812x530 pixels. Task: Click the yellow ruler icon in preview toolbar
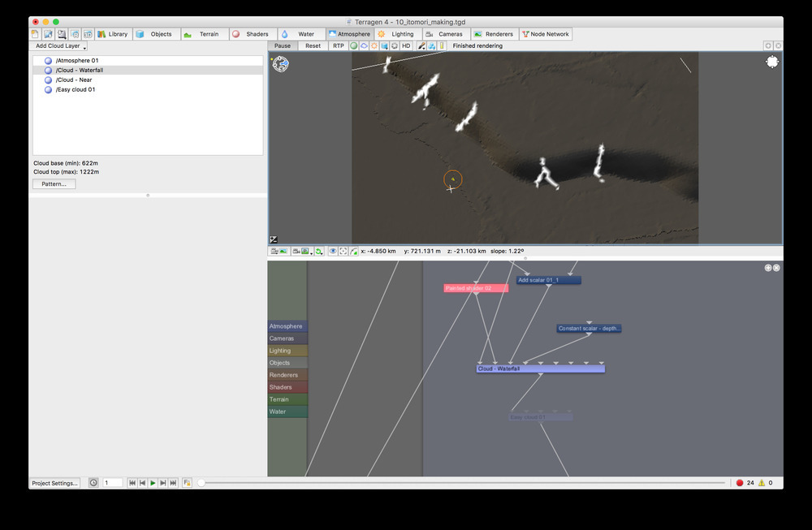pos(442,46)
